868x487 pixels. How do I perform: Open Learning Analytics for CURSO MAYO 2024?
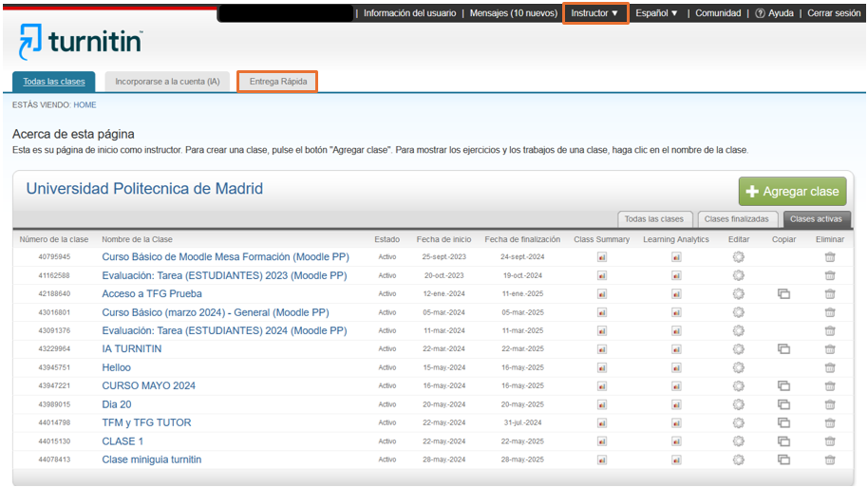point(676,385)
